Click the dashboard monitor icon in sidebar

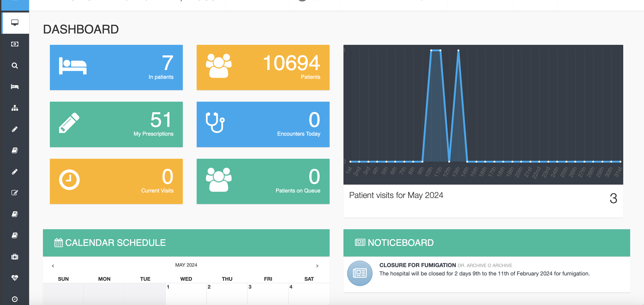tap(14, 22)
